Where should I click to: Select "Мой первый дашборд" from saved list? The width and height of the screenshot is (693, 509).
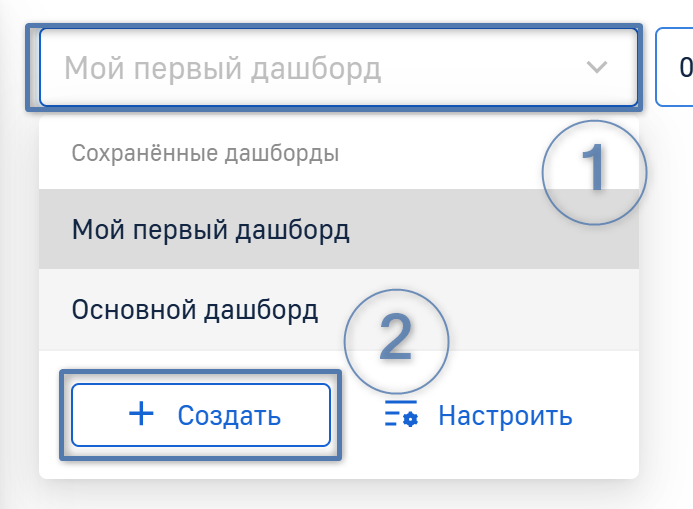coord(211,231)
